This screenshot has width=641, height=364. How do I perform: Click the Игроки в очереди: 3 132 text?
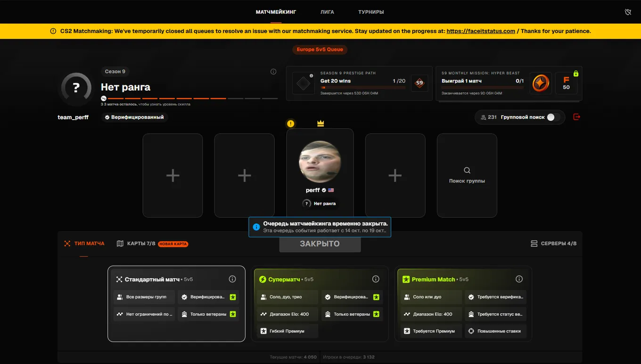(349, 357)
